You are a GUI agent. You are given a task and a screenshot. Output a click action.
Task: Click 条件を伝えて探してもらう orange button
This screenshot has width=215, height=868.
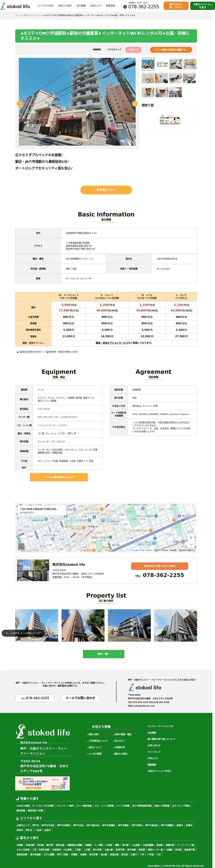click(176, 6)
